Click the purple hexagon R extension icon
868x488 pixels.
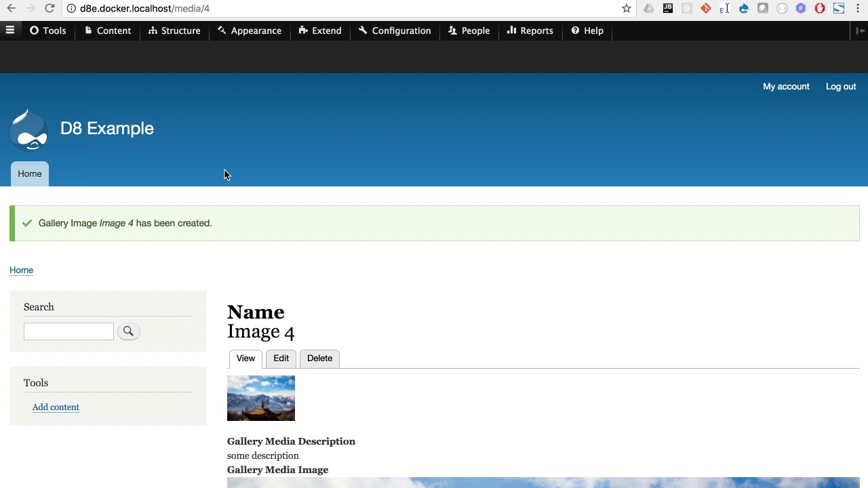[801, 8]
